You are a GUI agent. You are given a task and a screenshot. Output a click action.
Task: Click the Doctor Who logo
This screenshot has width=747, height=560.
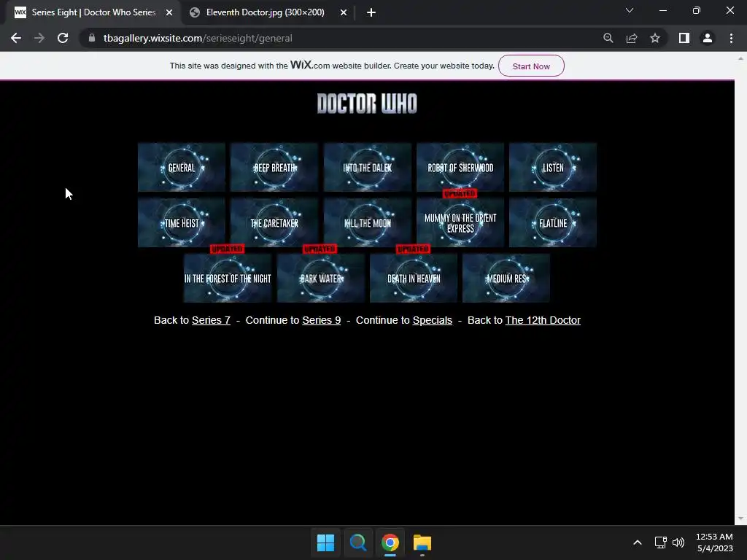point(367,104)
